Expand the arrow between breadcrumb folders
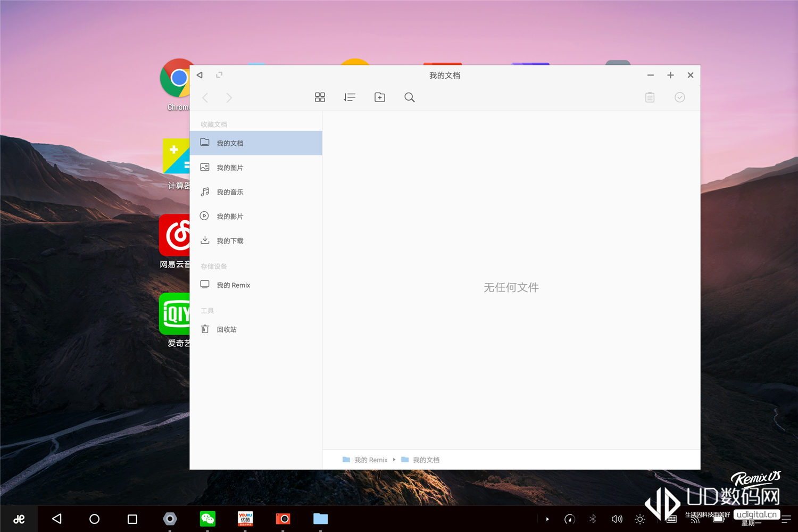798x532 pixels. tap(394, 460)
